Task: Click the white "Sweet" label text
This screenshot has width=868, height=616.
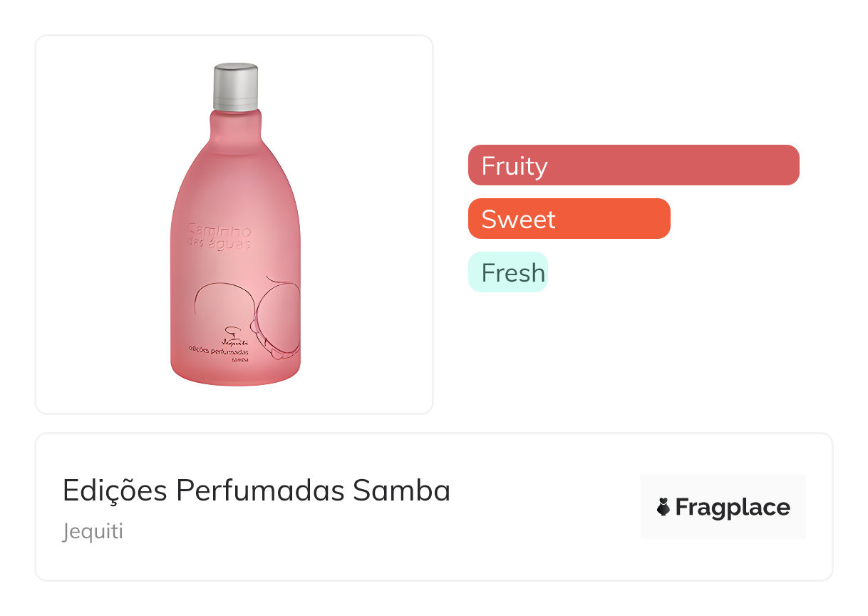Action: tap(518, 219)
